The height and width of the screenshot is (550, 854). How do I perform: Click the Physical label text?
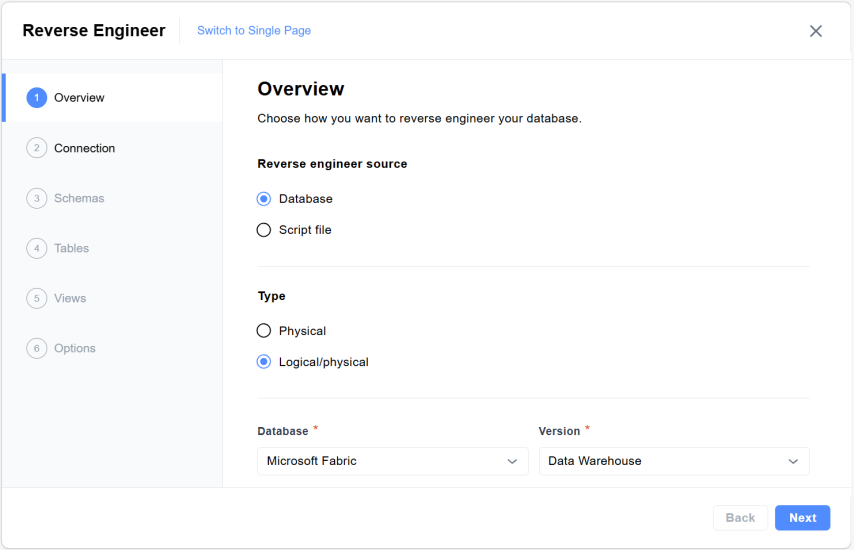(302, 331)
